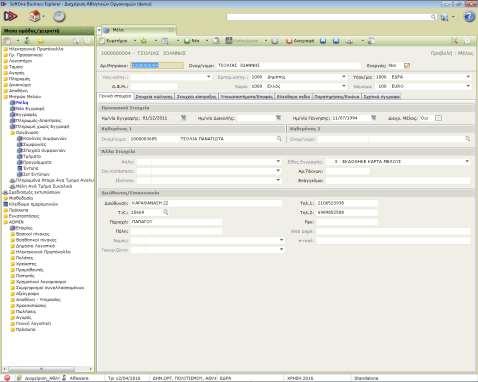Open the Οικ.Κατάσταση dropdown

tap(278, 171)
